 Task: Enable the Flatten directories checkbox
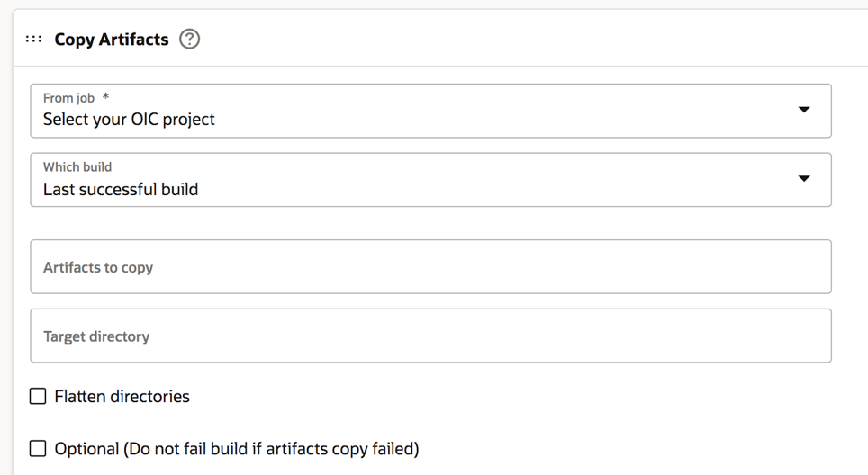point(38,397)
